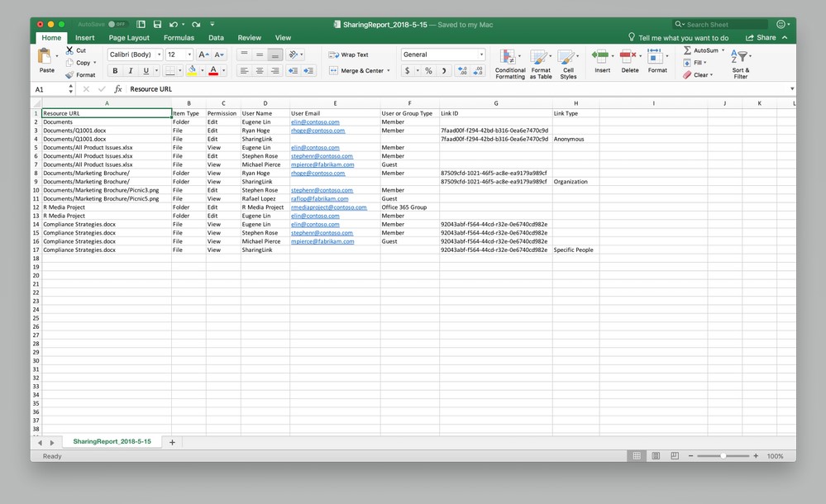Decrease font size with small A
The width and height of the screenshot is (826, 504).
tap(219, 55)
